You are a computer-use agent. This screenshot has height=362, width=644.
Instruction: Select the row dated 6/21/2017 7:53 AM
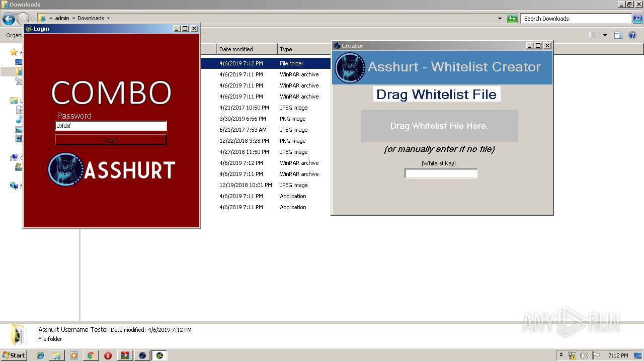[x=266, y=130]
